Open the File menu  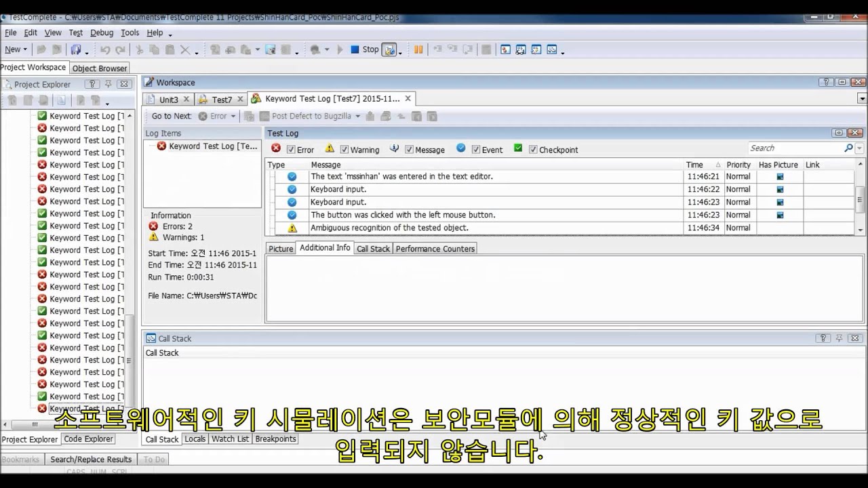[x=11, y=33]
